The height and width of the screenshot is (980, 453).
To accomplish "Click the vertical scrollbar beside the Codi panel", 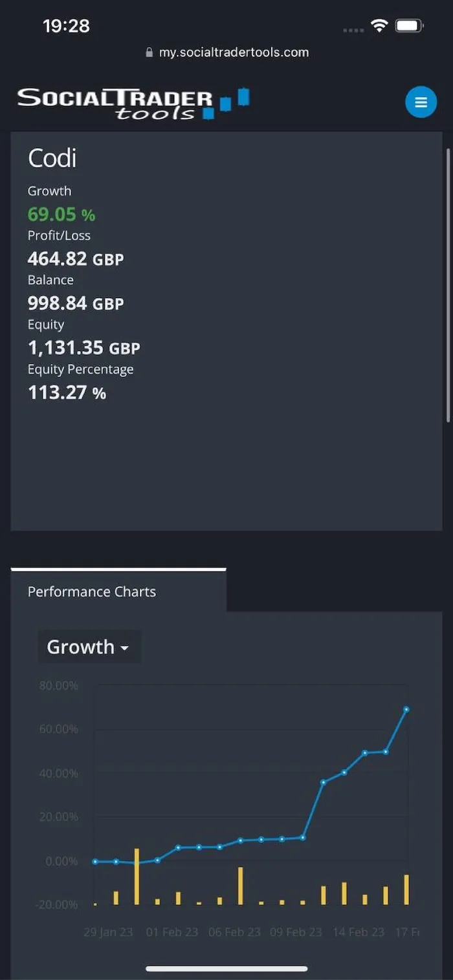I will (448, 285).
